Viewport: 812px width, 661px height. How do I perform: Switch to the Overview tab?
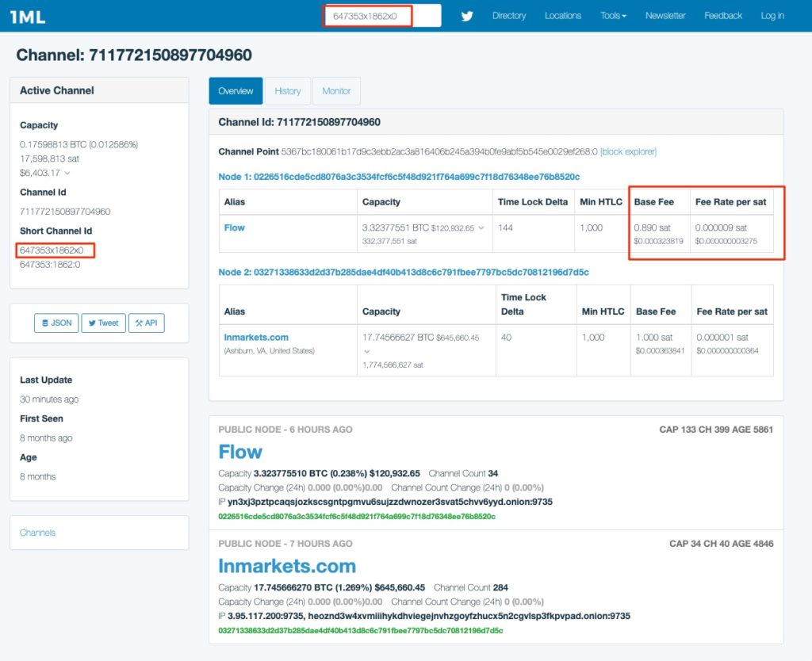[x=236, y=91]
